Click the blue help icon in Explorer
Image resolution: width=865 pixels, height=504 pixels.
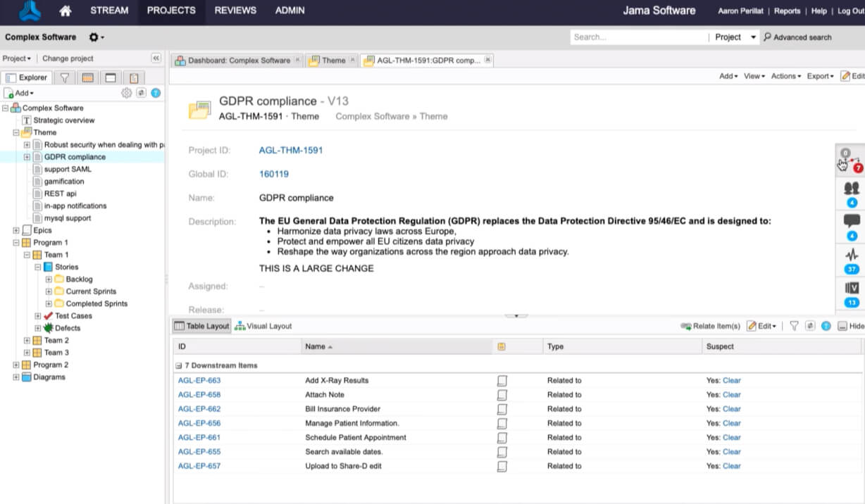pos(156,93)
